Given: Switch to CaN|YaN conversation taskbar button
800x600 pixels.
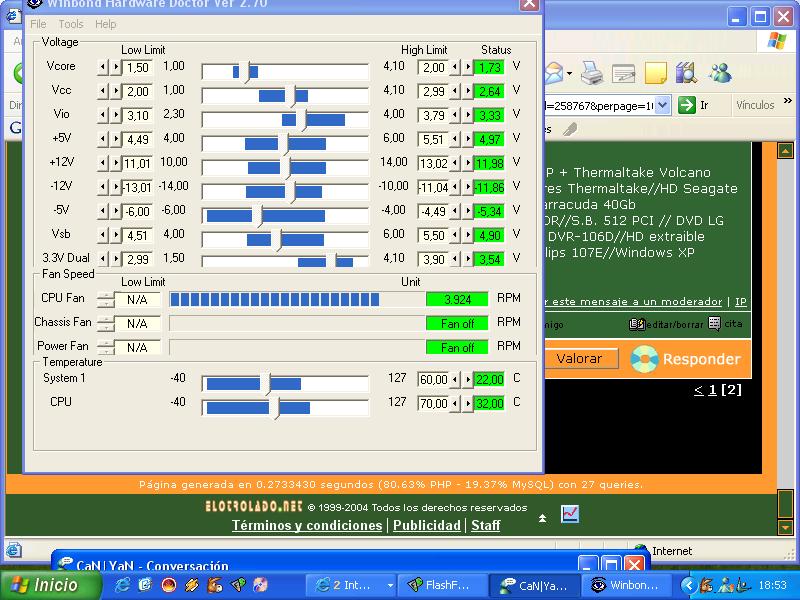Looking at the screenshot, I should (x=535, y=585).
